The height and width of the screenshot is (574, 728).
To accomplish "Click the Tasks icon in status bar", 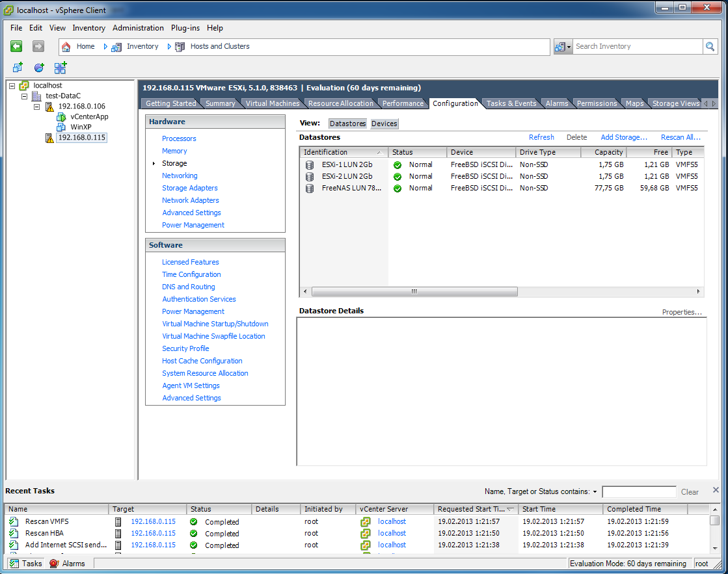I will (x=14, y=564).
